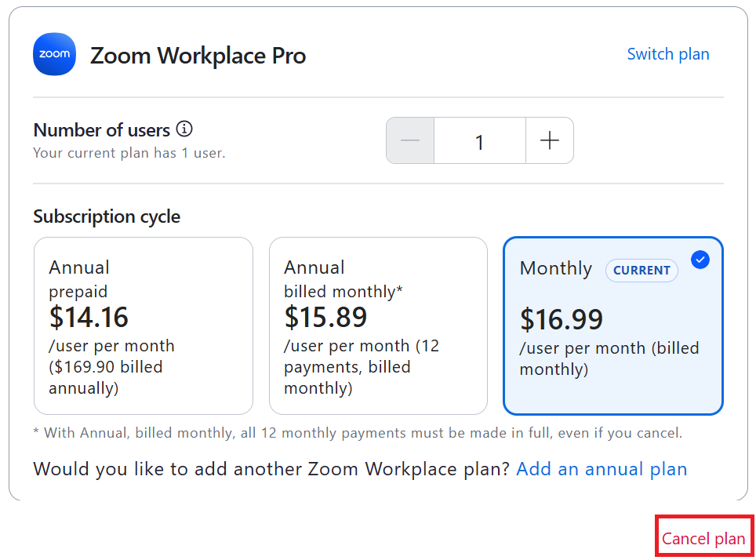Open the Number of users info icon
The image size is (756, 560).
click(184, 129)
